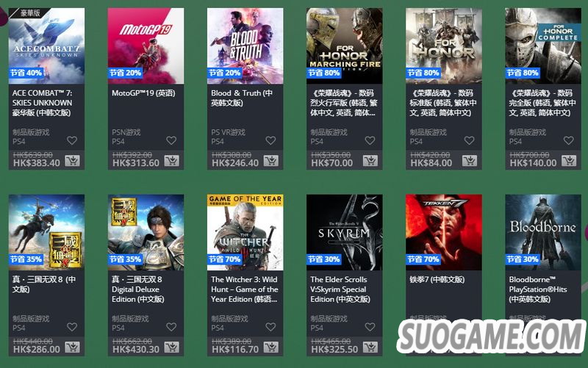Toggle wishlist heart for MotoGP 19
The width and height of the screenshot is (588, 368).
(x=171, y=140)
